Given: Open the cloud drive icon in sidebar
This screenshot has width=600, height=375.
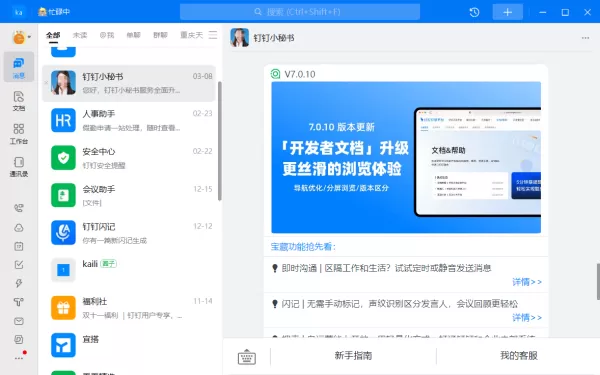Looking at the screenshot, I should [19, 228].
